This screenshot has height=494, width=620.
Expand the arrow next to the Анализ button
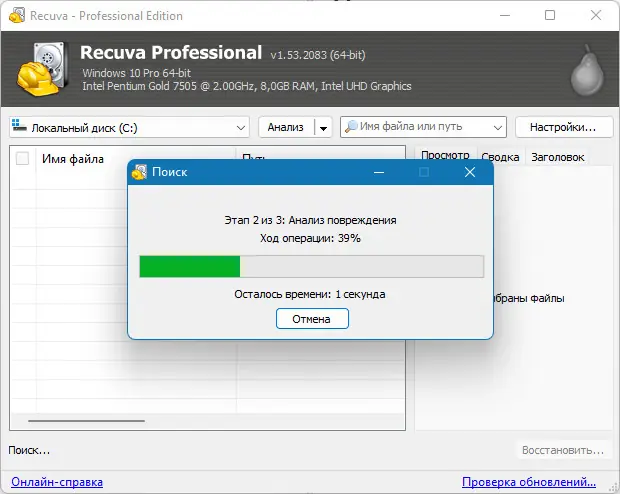[x=323, y=128]
